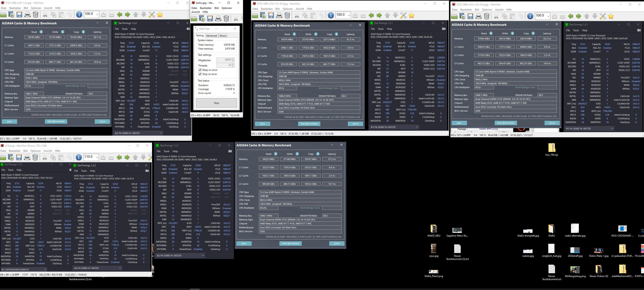The height and width of the screenshot is (290, 644).
Task: Open zoom 100.0 dropdown in 3733-1866-cl14-1,5v.jpg window
Action: 97,15
